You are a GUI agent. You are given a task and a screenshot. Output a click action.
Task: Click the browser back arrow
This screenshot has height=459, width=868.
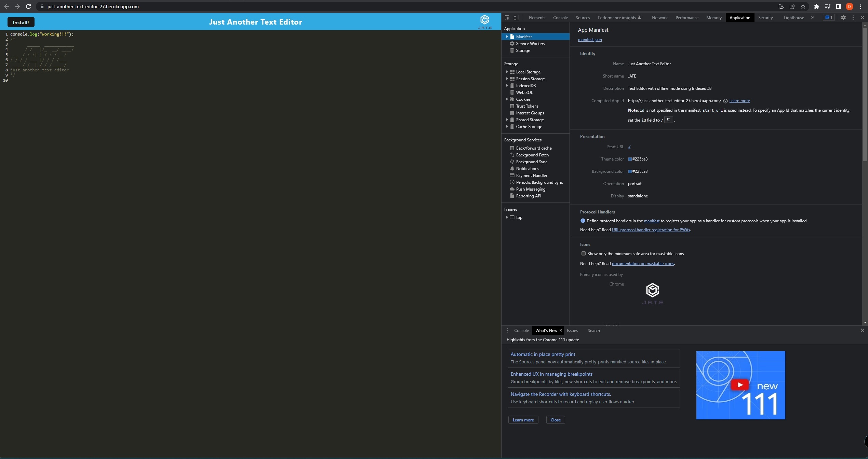6,6
